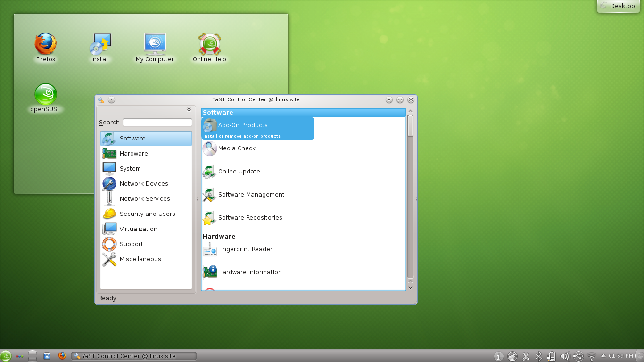The height and width of the screenshot is (362, 644).
Task: Choose the System category
Action: pos(146,169)
